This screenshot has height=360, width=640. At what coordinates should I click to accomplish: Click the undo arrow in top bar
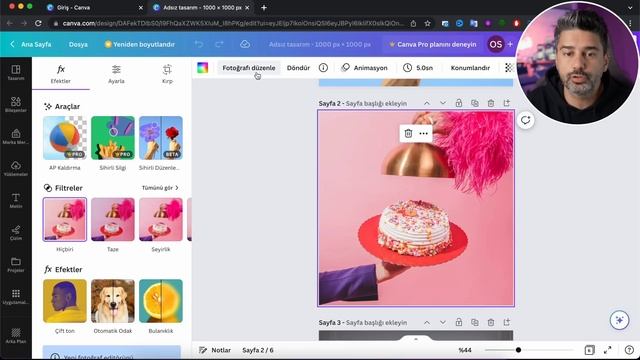tap(199, 44)
